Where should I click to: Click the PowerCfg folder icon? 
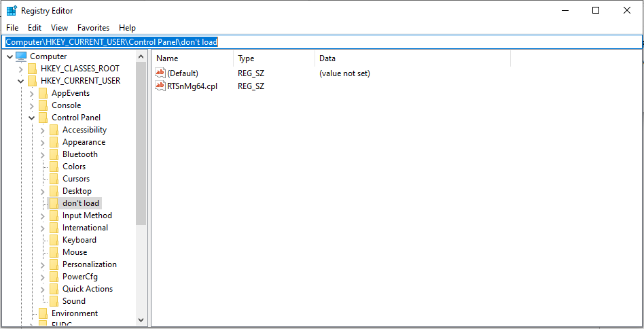(x=54, y=277)
